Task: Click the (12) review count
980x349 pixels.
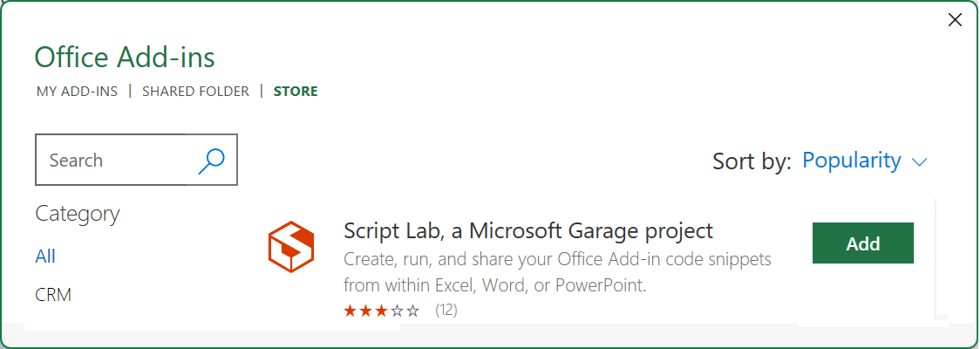Action: [x=446, y=311]
